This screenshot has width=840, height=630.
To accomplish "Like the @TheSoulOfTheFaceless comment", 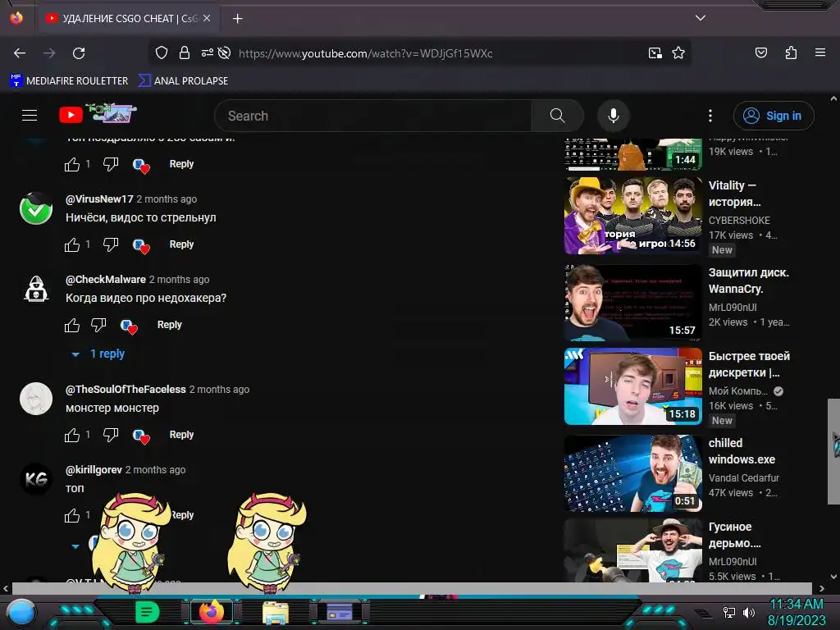I will click(72, 435).
